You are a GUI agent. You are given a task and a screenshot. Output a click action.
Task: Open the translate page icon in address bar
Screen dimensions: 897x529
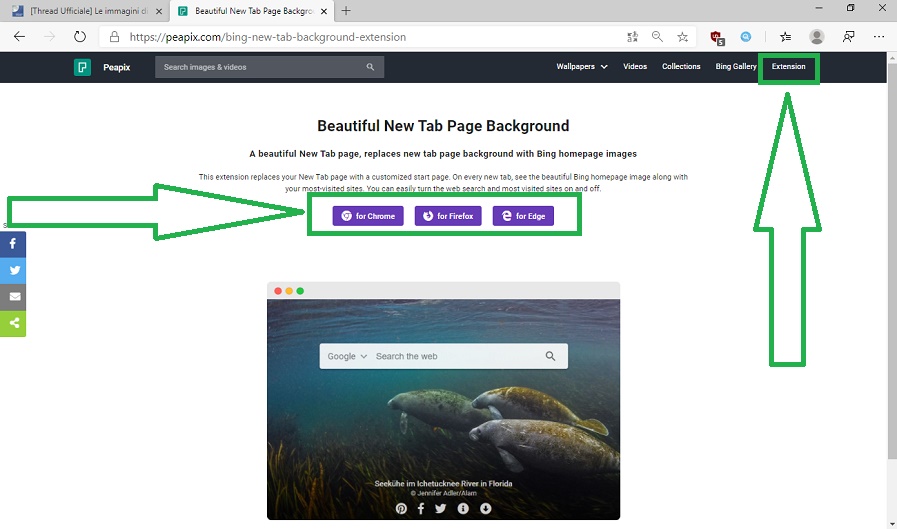[632, 37]
